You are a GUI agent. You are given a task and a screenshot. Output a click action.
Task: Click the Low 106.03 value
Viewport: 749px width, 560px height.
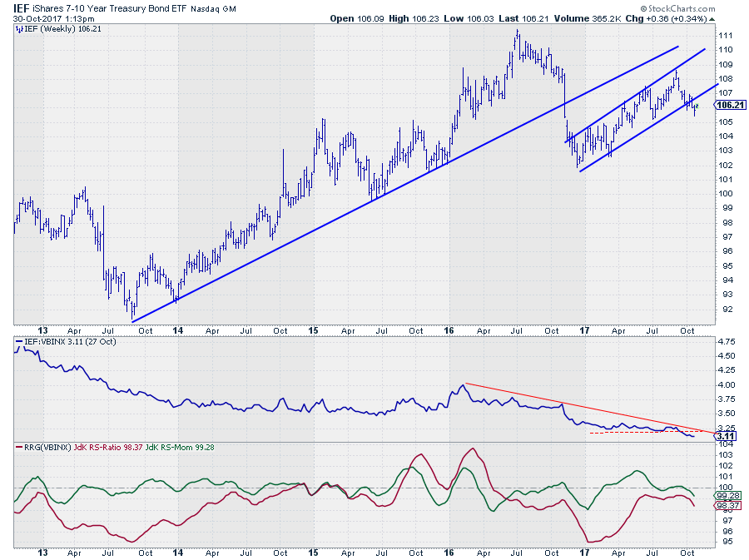click(469, 18)
